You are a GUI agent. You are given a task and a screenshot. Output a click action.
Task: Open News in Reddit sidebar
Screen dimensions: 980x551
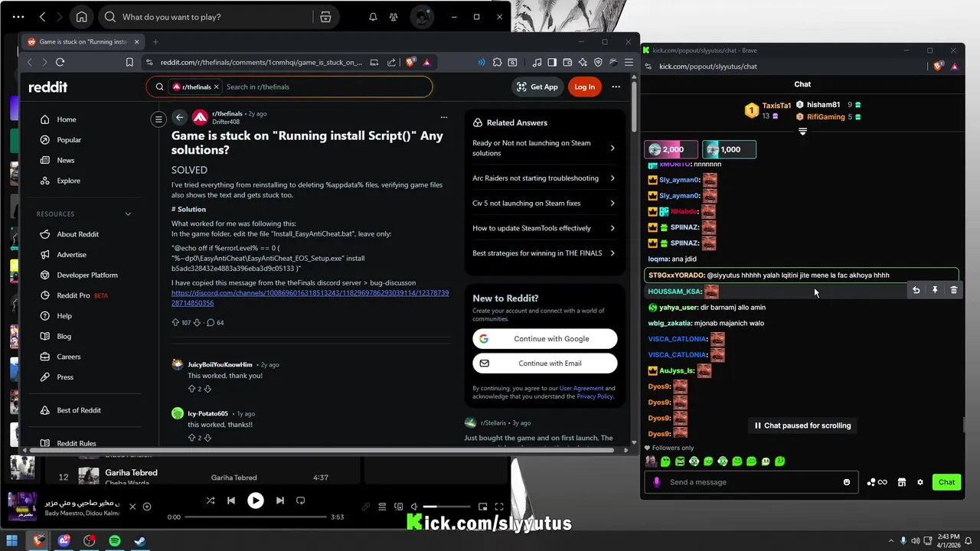pyautogui.click(x=66, y=161)
